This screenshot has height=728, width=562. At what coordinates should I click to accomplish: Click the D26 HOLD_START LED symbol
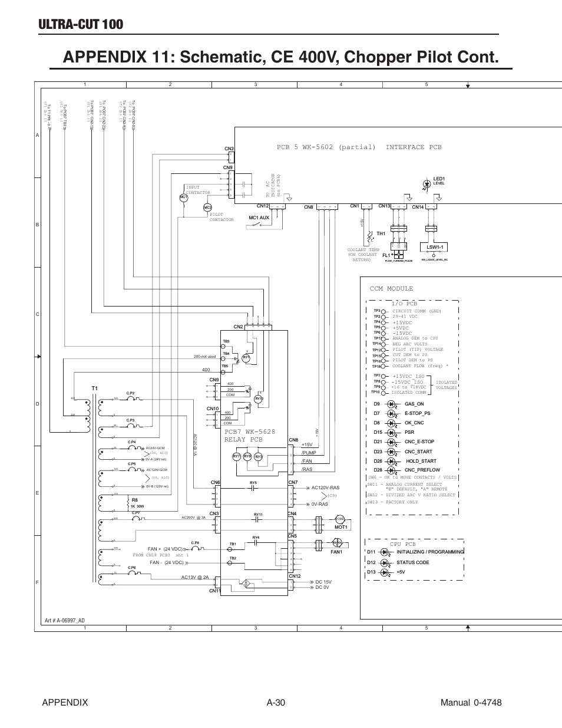coord(392,461)
